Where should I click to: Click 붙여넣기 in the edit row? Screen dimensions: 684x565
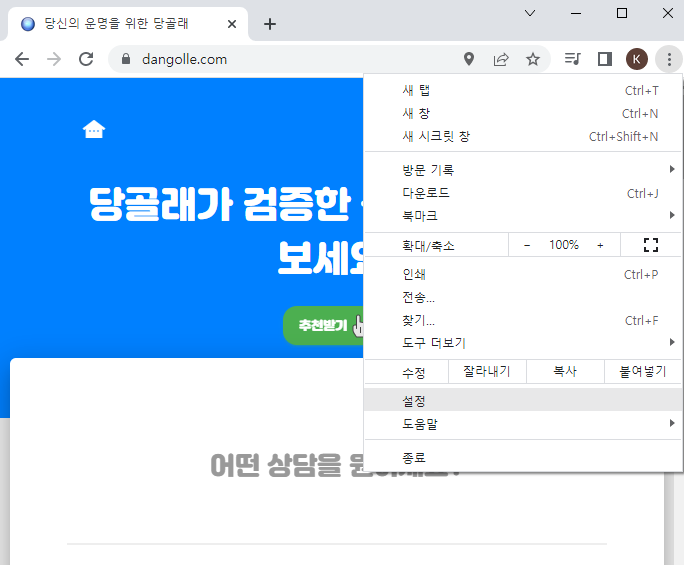(643, 371)
